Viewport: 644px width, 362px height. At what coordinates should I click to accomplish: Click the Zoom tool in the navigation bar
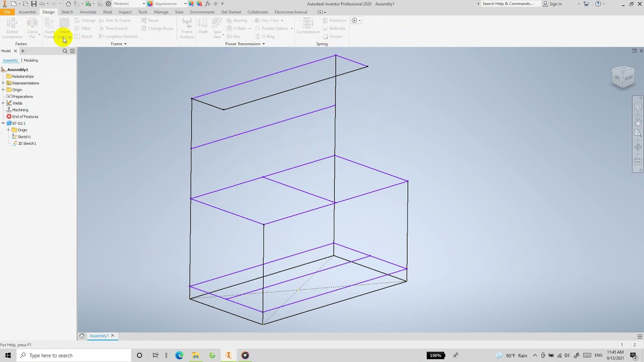638,134
